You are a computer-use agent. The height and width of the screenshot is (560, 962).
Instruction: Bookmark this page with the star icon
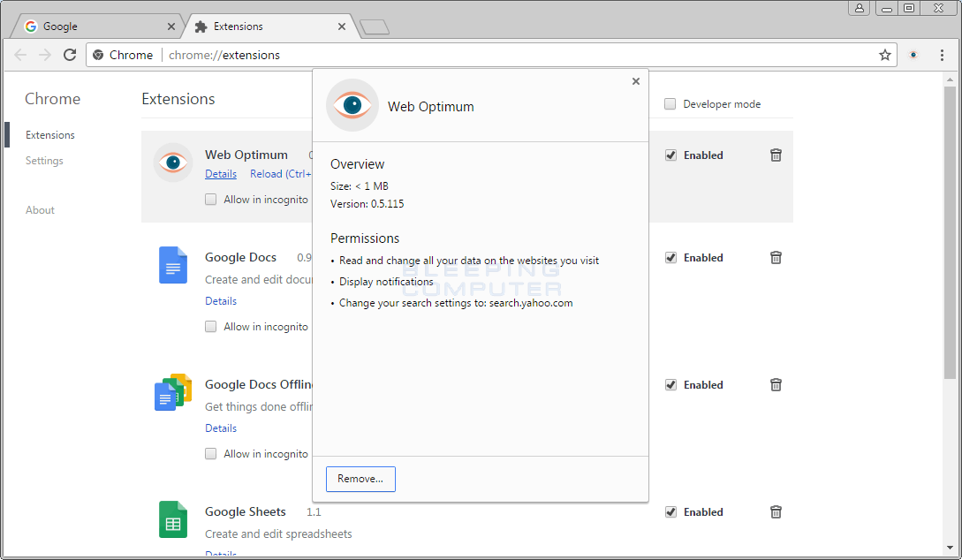click(x=884, y=55)
